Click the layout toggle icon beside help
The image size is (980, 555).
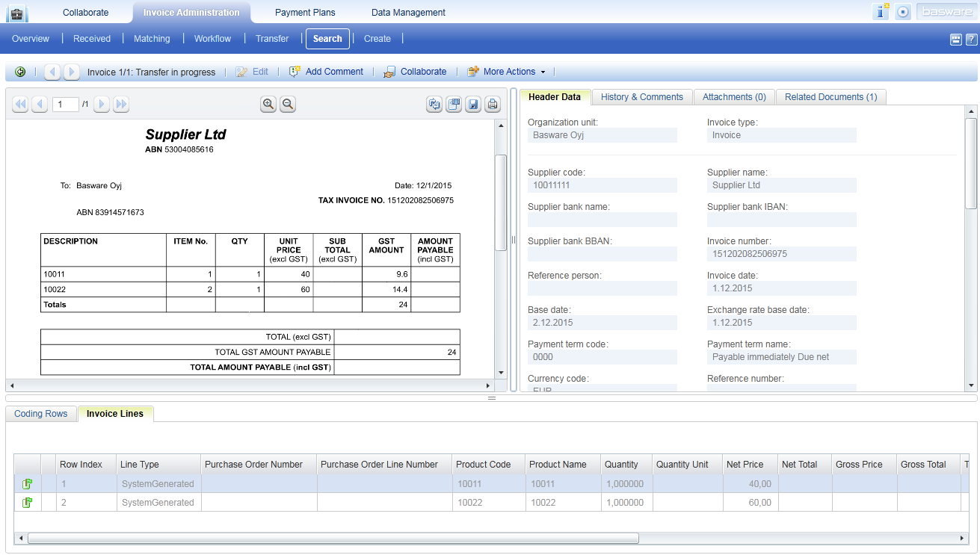[955, 40]
